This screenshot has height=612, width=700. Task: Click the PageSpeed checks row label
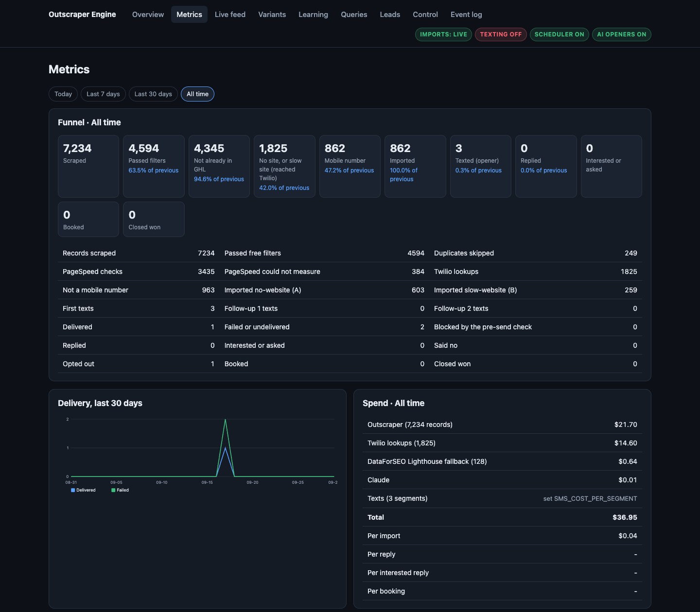pyautogui.click(x=92, y=272)
